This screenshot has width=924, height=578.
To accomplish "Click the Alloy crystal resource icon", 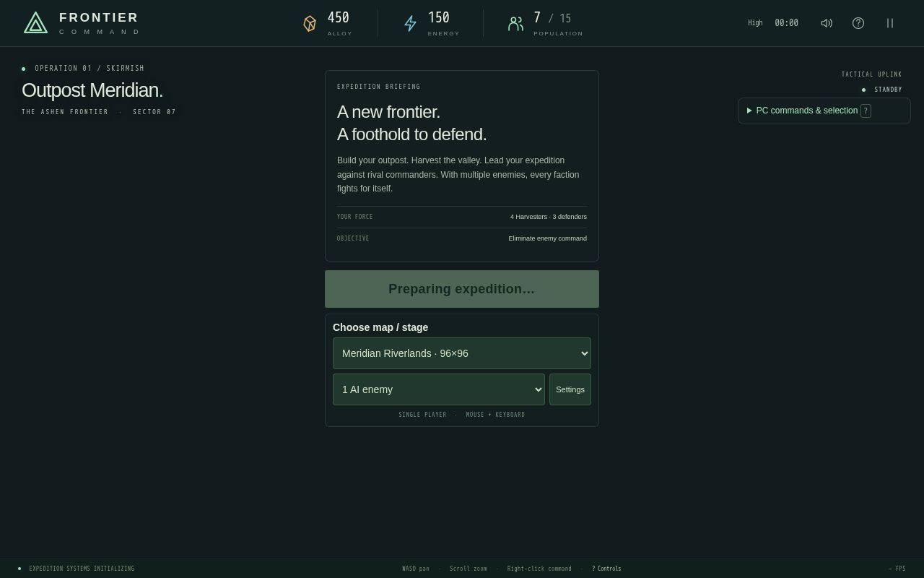I will [310, 24].
